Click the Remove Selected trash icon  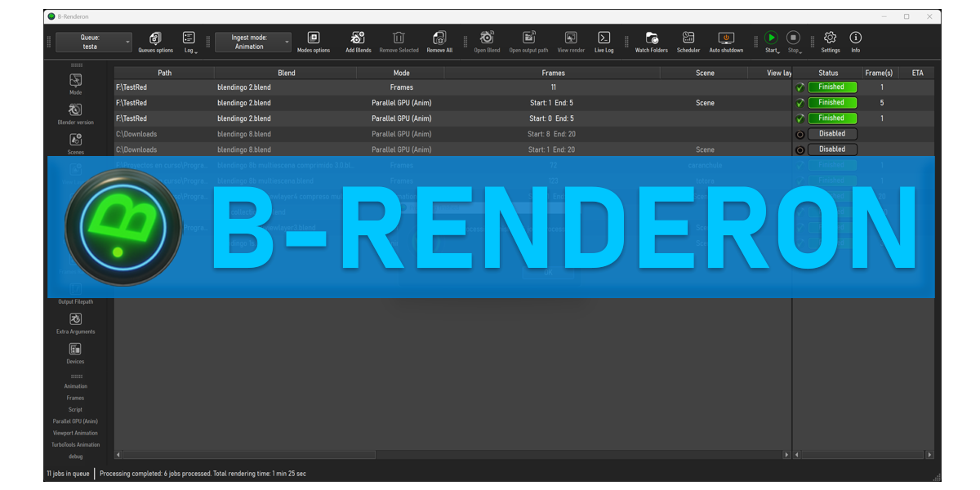pyautogui.click(x=399, y=38)
